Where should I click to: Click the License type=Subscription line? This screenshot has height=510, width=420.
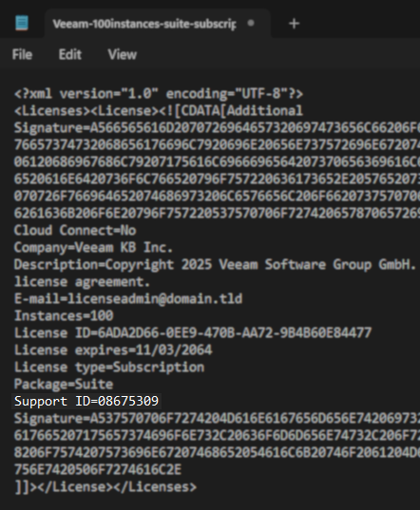point(109,368)
